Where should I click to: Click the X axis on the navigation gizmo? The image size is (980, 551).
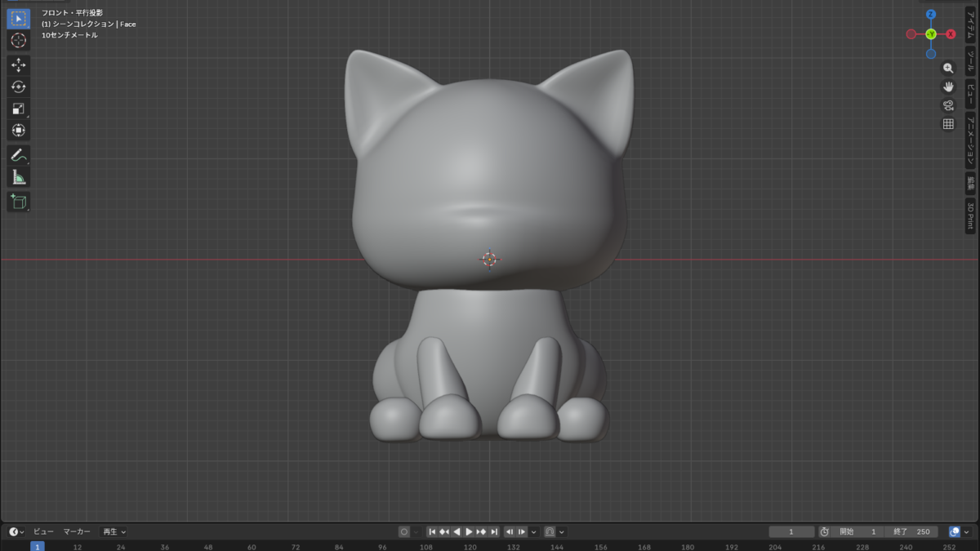950,34
